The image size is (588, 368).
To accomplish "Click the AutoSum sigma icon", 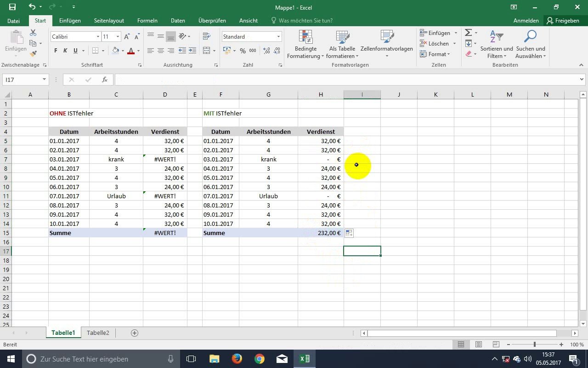I will click(468, 33).
